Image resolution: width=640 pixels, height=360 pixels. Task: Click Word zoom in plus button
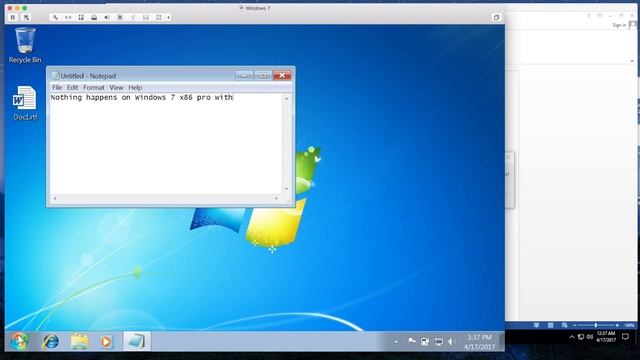pos(617,325)
